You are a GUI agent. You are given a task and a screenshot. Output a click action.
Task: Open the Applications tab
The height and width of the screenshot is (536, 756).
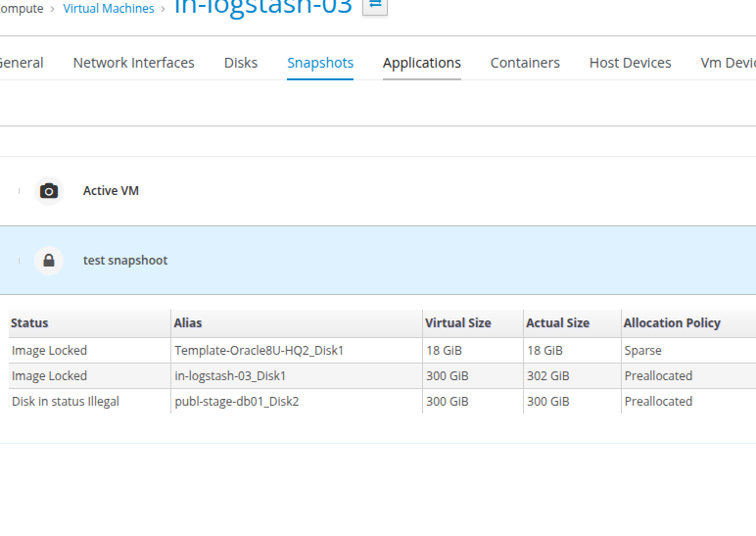[421, 63]
